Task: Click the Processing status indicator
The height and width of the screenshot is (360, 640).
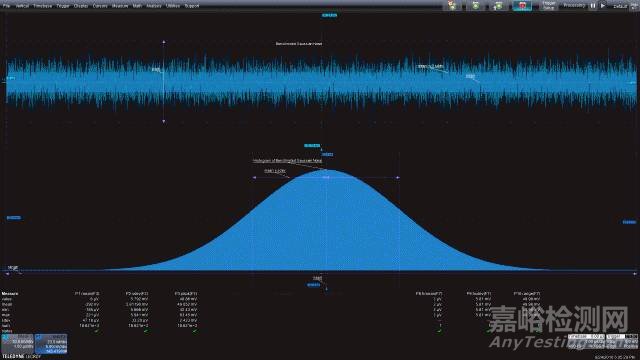Action: pyautogui.click(x=574, y=6)
